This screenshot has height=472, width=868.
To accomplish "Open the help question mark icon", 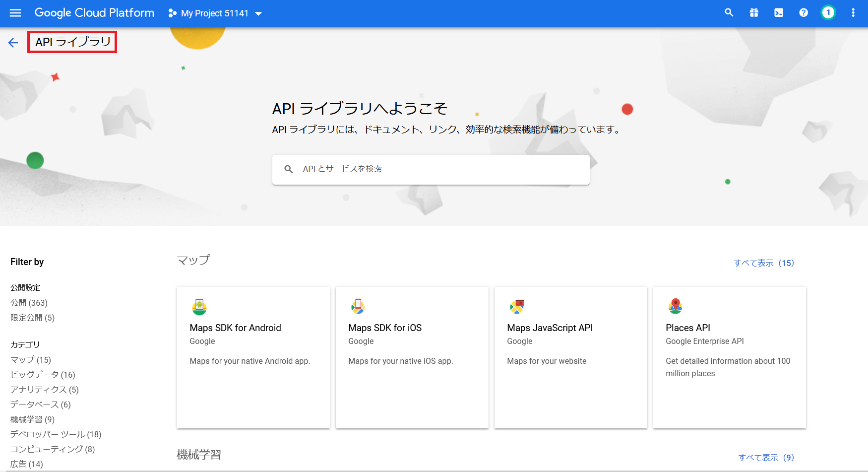I will pyautogui.click(x=804, y=13).
